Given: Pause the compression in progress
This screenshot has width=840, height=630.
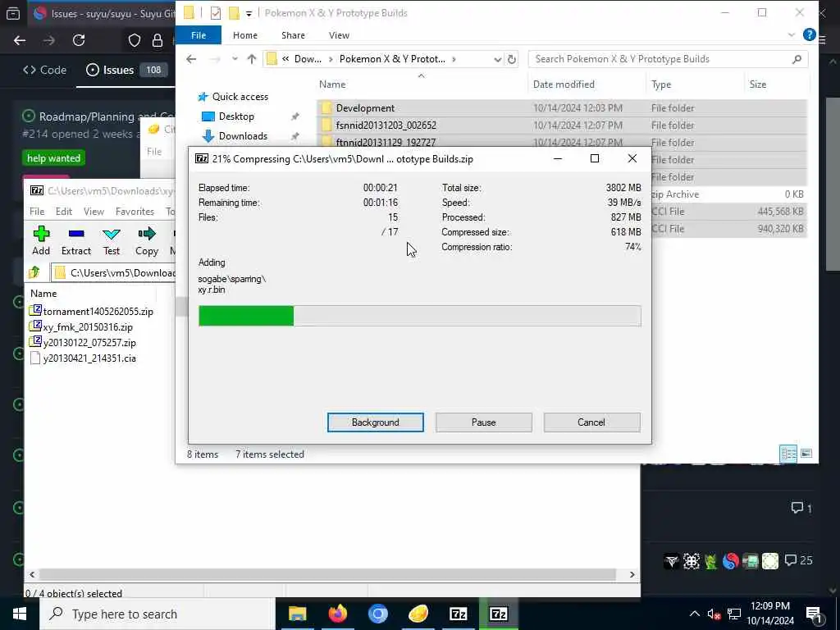Looking at the screenshot, I should click(483, 422).
